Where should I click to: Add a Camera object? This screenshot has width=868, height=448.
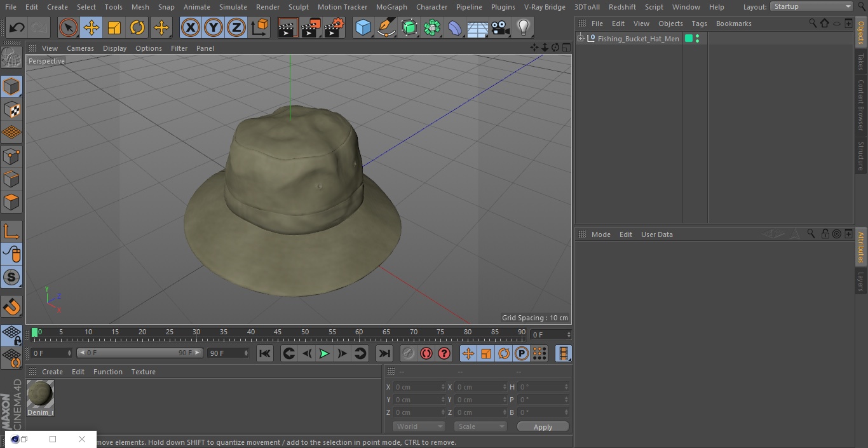(x=501, y=27)
